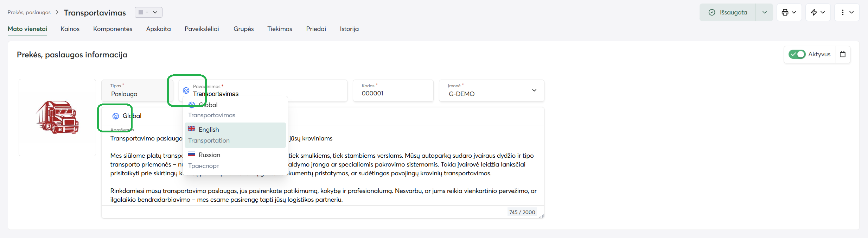Expand the Įmonė G-DEMO dropdown

(x=534, y=90)
